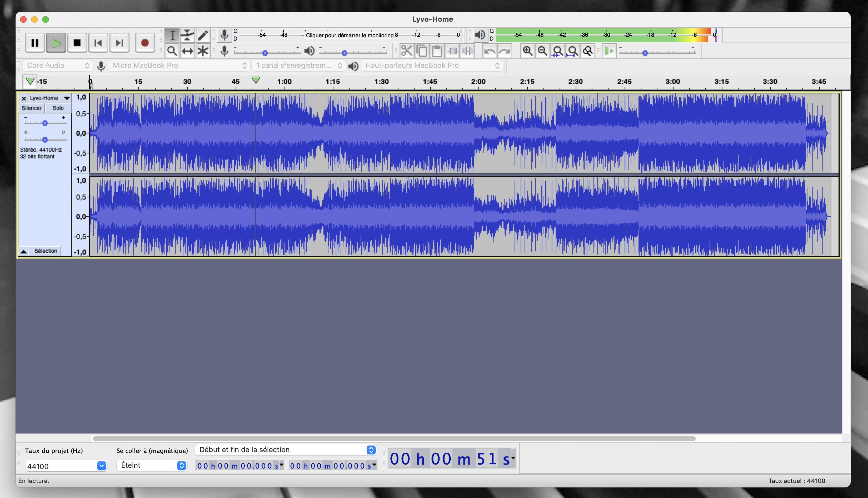Close the Lyvo-Home track with X

[x=24, y=98]
